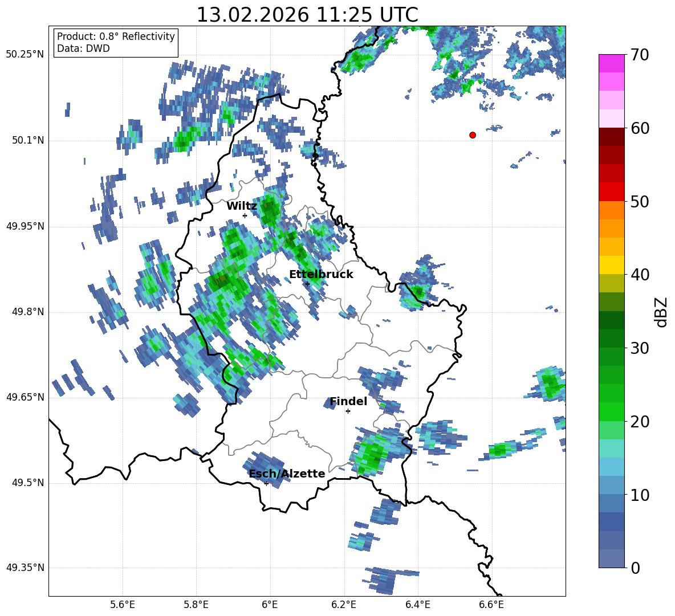Click the 6°E longitude label
This screenshot has width=675, height=616.
[x=270, y=605]
